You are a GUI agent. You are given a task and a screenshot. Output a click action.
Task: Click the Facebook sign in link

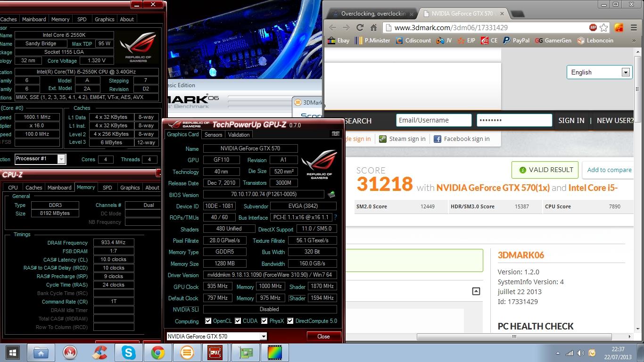tap(462, 139)
